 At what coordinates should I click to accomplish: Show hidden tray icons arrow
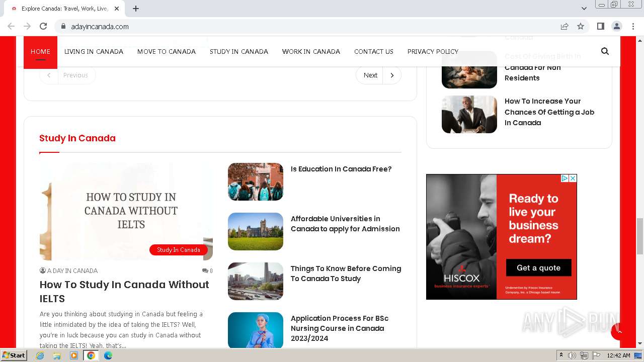pos(561,355)
